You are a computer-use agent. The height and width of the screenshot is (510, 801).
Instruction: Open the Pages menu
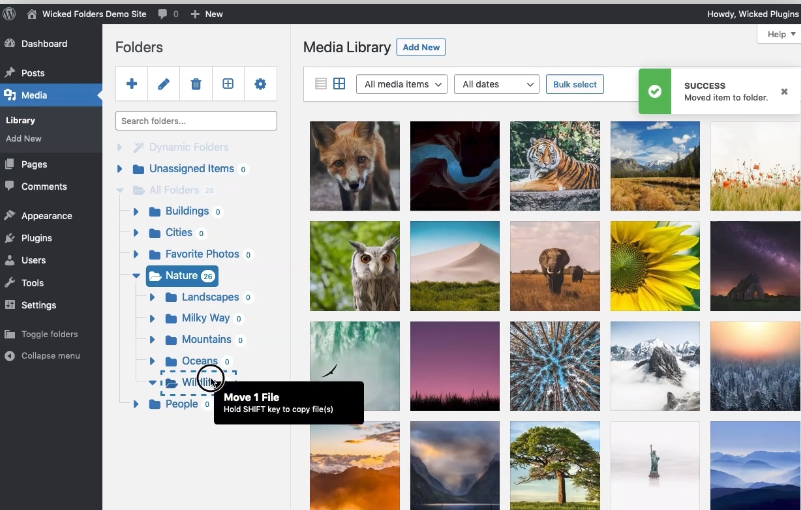point(34,165)
